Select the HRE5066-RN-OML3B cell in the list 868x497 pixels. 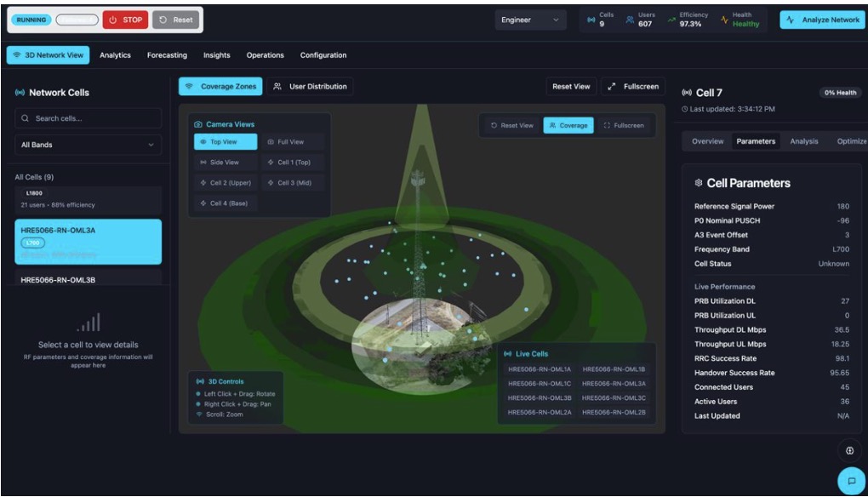pyautogui.click(x=89, y=280)
